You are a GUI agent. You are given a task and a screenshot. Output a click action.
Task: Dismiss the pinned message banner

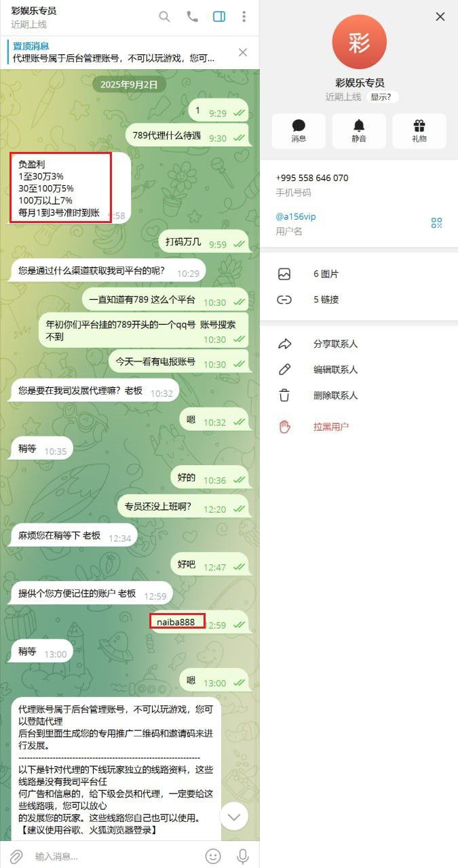(243, 52)
